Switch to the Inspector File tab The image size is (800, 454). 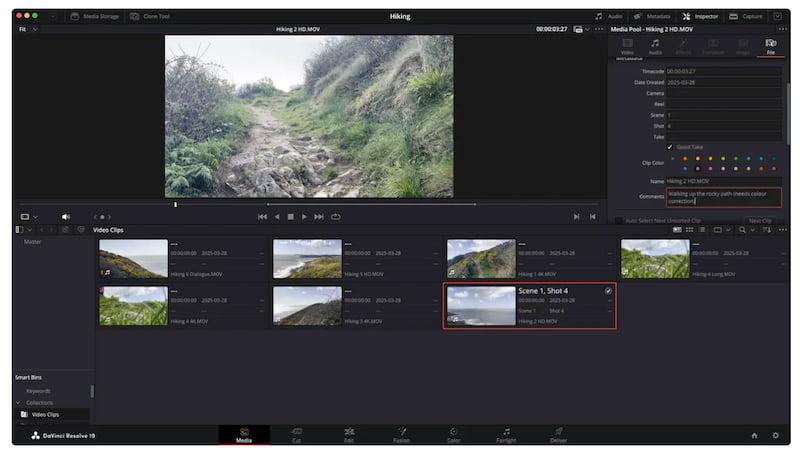770,46
